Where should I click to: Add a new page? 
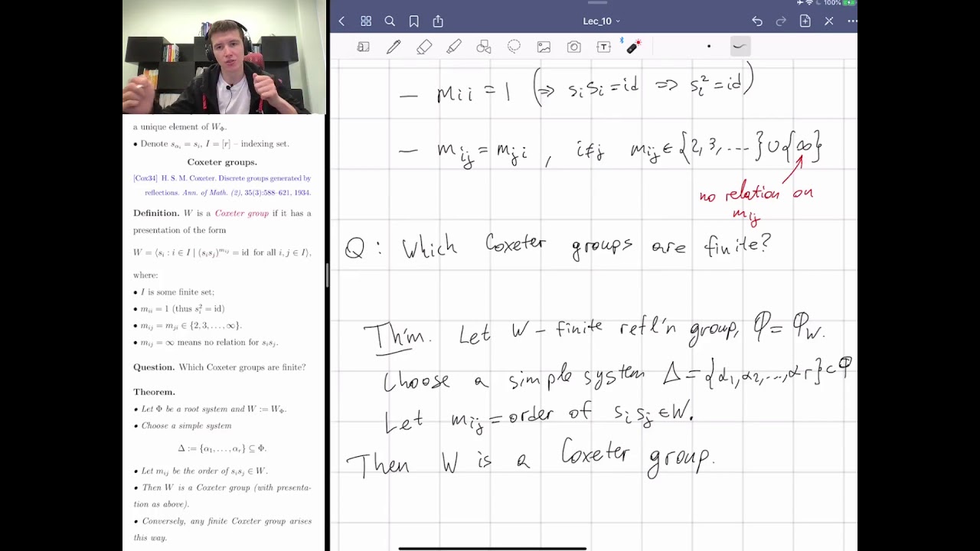coord(805,21)
